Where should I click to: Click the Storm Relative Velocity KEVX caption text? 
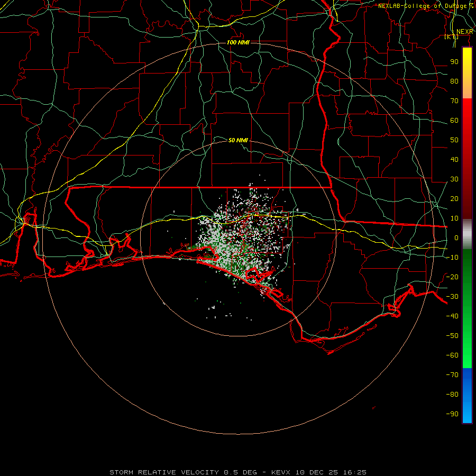(x=238, y=472)
